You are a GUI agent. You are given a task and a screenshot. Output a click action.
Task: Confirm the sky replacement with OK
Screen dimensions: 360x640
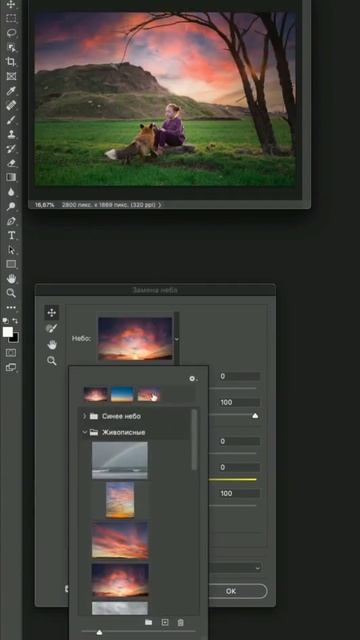point(231,591)
